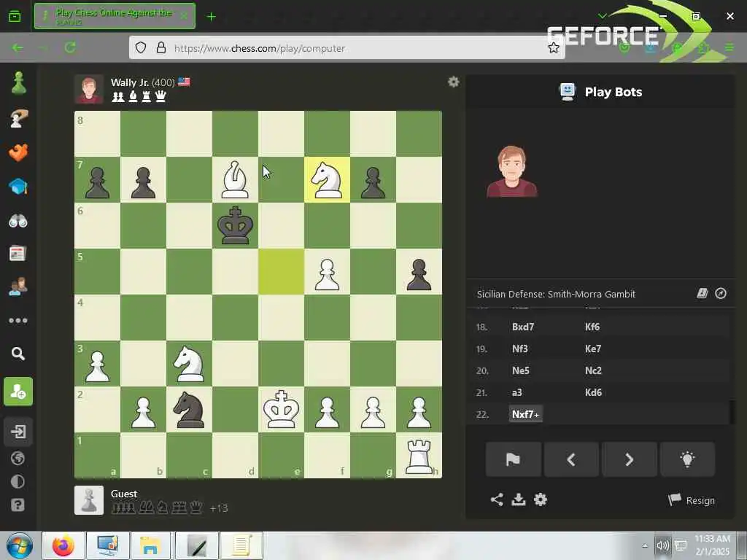The image size is (747, 560).
Task: Share the game via the share icon
Action: pos(497,499)
